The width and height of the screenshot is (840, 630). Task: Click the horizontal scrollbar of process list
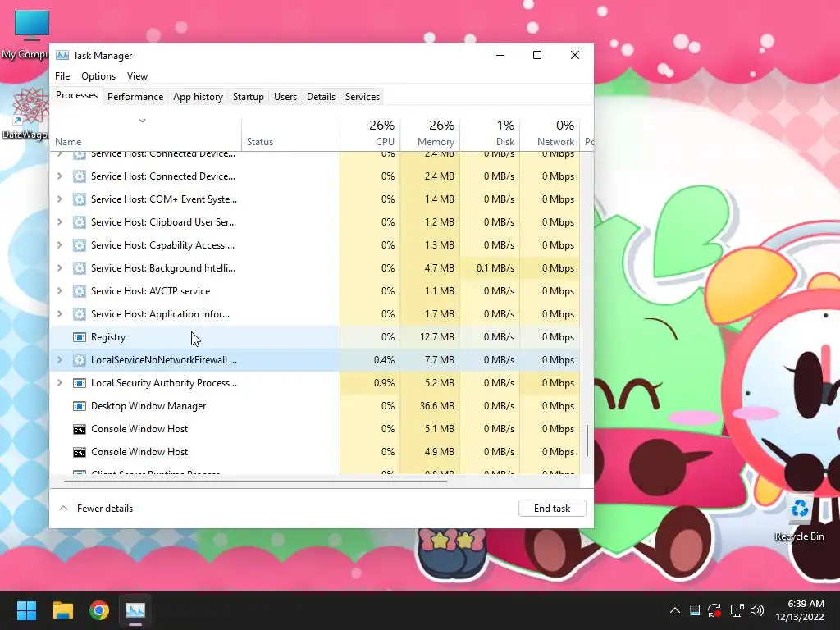(256, 482)
